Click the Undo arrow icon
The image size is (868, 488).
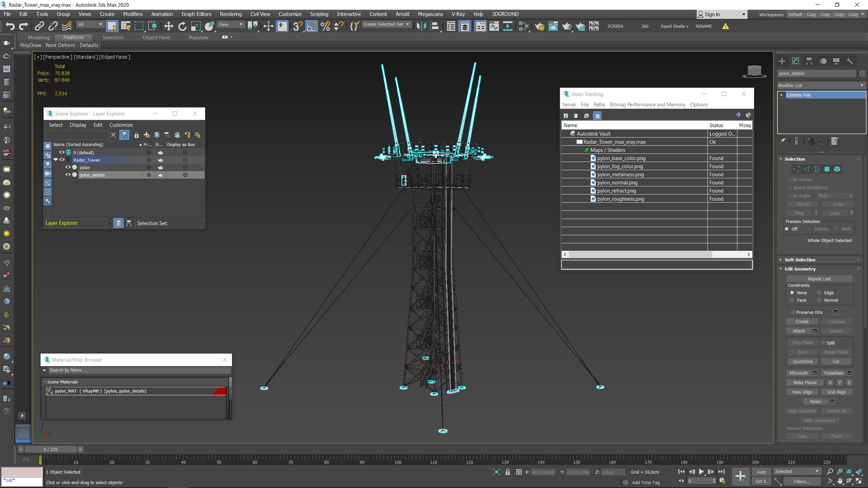tap(10, 26)
